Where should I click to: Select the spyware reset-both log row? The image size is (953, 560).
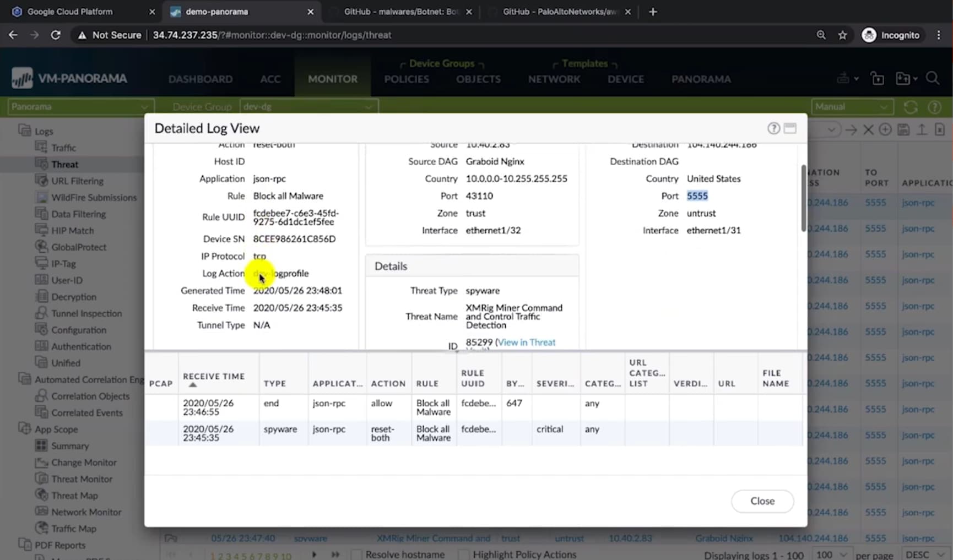(474, 433)
